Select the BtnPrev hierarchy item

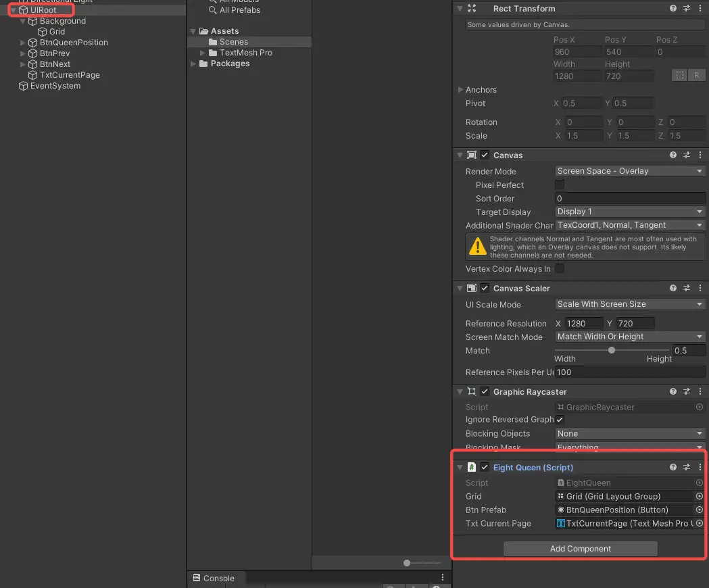coord(54,53)
